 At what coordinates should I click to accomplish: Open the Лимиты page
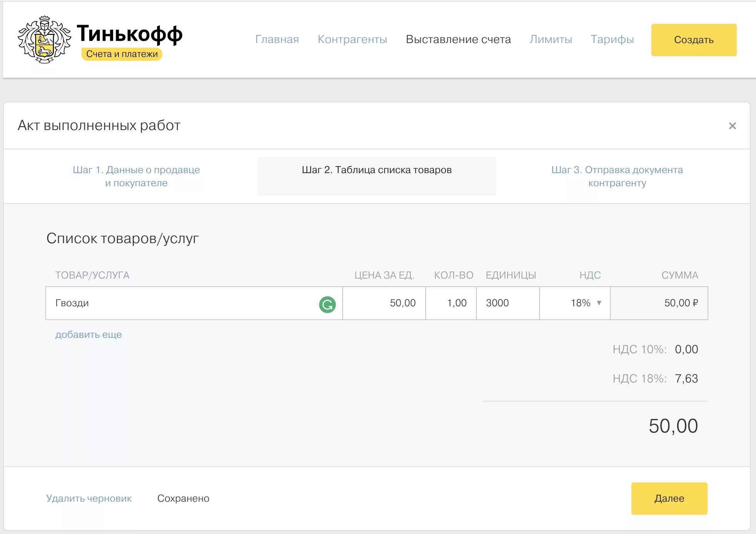coord(551,39)
